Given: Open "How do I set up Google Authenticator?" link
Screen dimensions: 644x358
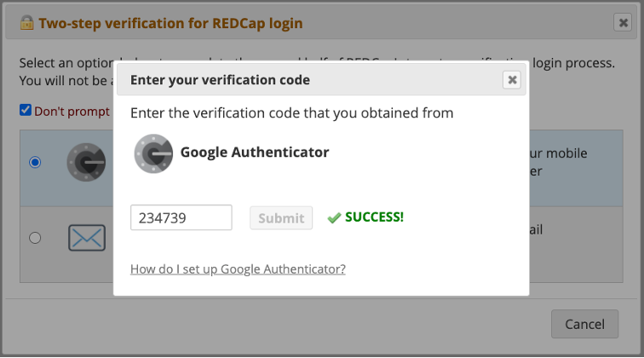Looking at the screenshot, I should click(x=238, y=269).
